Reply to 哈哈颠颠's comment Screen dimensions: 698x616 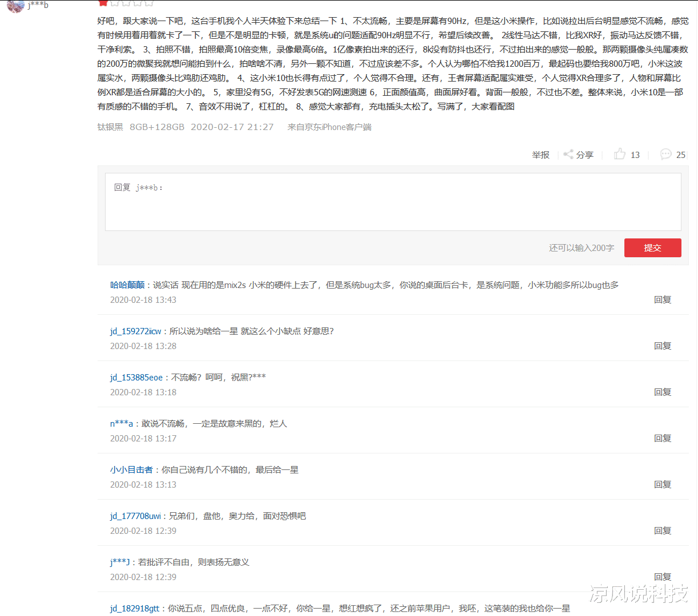tap(662, 299)
